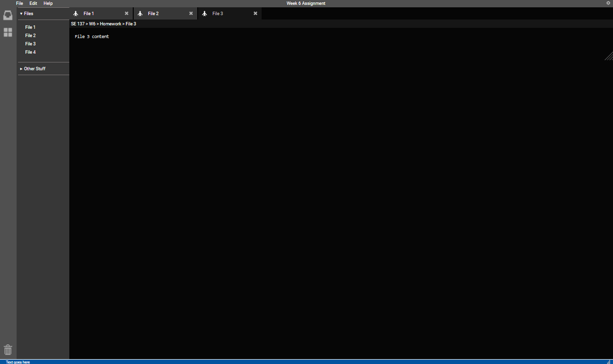Expand the Other Stuff section
Screen dimensions: 613x364
pos(43,69)
